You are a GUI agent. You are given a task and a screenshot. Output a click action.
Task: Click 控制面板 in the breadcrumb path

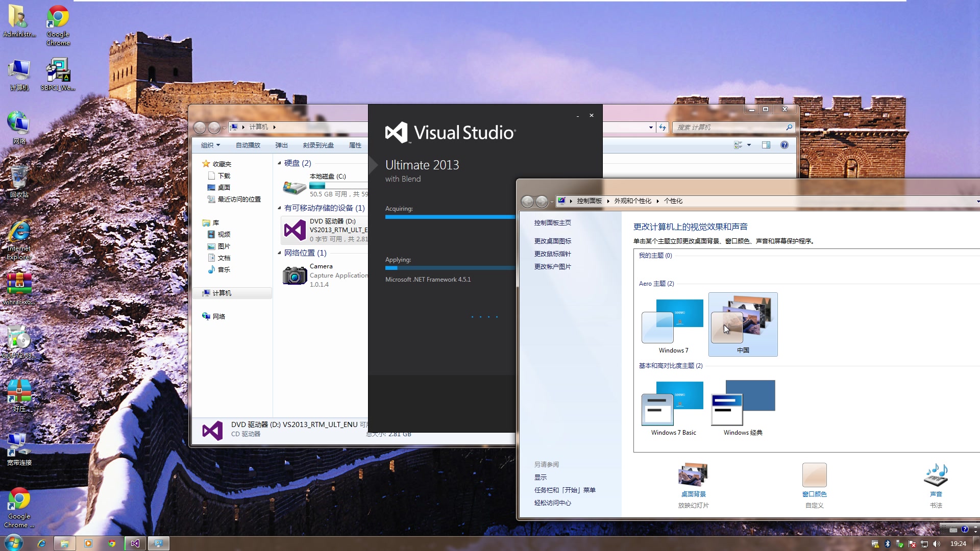(x=589, y=201)
